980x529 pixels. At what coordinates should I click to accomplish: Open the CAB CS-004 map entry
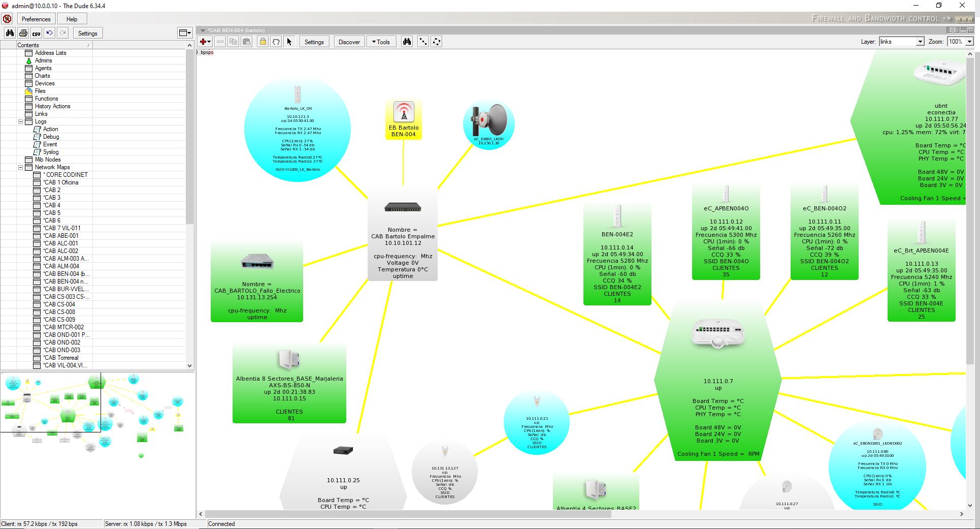(x=59, y=304)
